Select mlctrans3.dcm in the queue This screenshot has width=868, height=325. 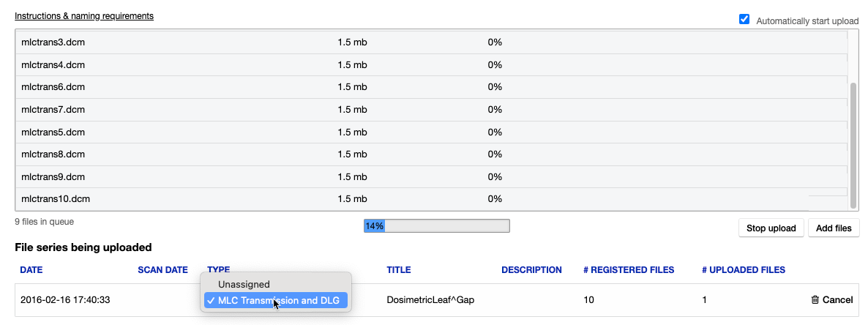[53, 42]
